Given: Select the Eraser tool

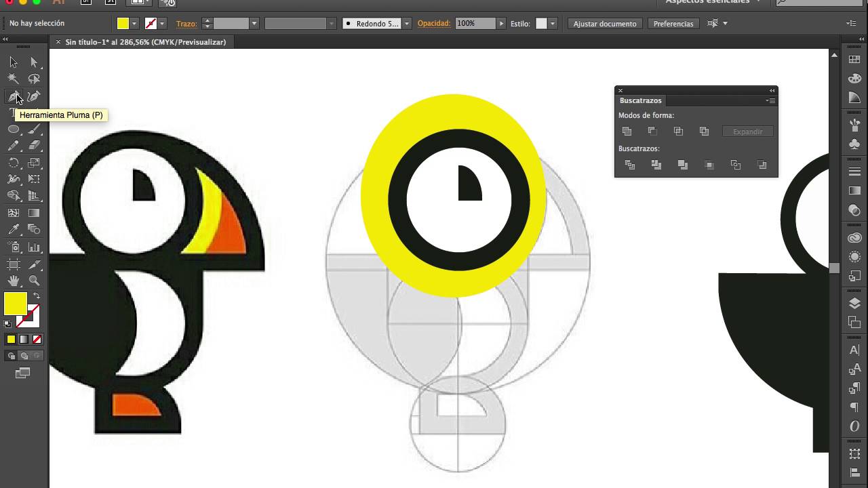Looking at the screenshot, I should (34, 145).
